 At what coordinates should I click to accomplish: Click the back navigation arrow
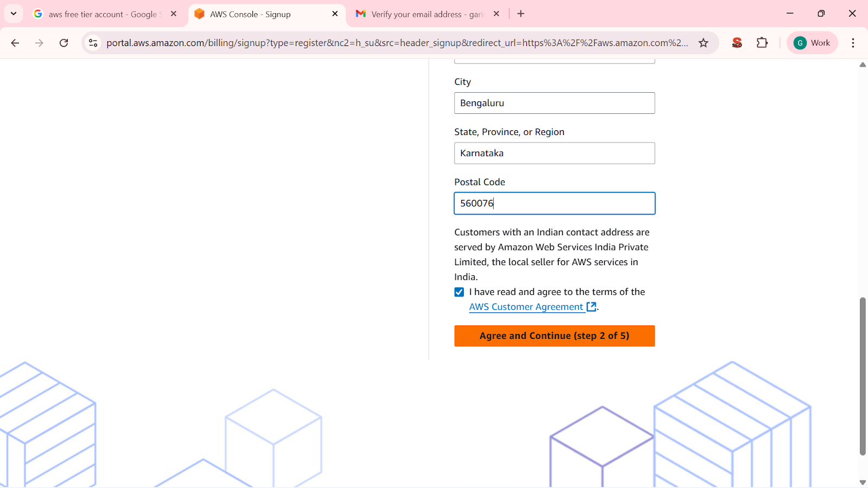(x=15, y=43)
